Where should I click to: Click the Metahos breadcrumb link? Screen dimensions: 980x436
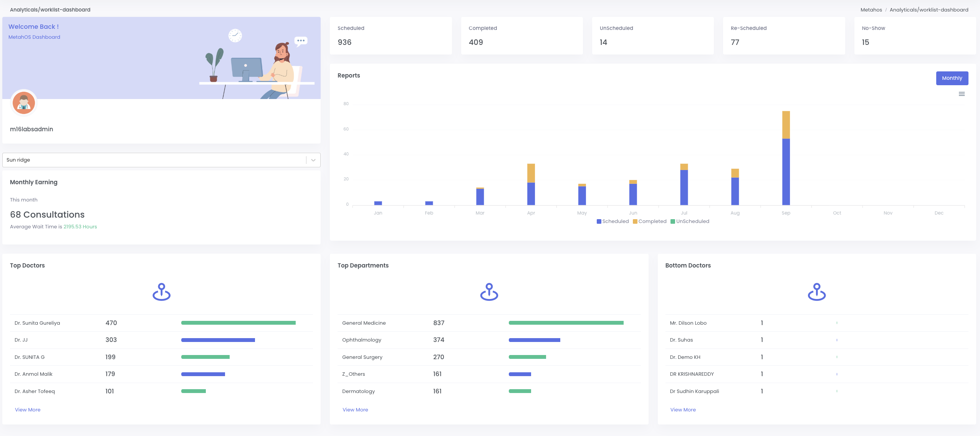coord(871,10)
